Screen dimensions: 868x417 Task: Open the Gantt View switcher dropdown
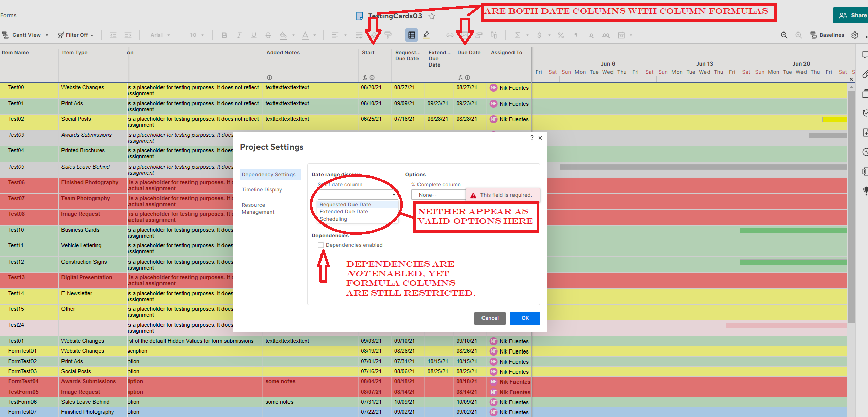(x=25, y=35)
